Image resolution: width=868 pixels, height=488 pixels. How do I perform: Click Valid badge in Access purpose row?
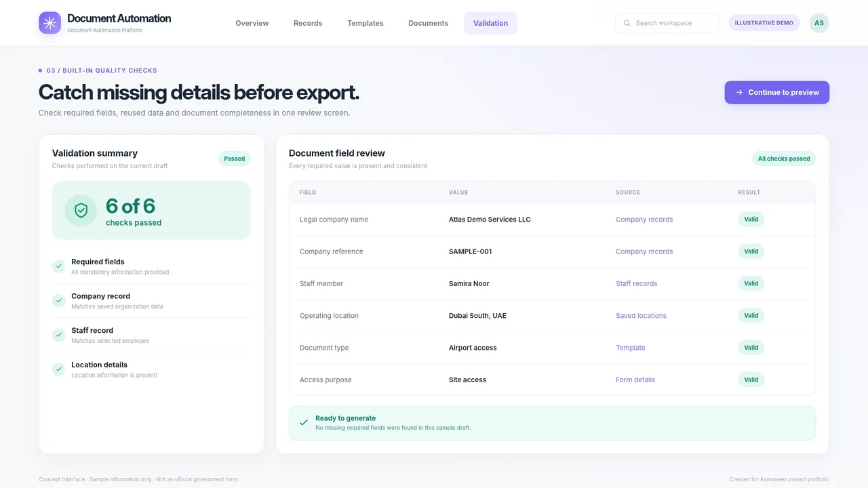(751, 380)
